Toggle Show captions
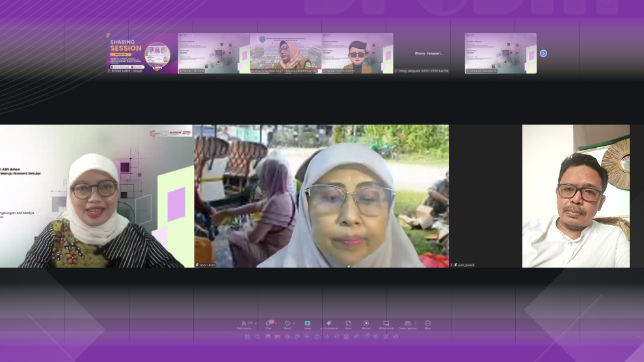This screenshot has height=362, width=644. [407, 324]
